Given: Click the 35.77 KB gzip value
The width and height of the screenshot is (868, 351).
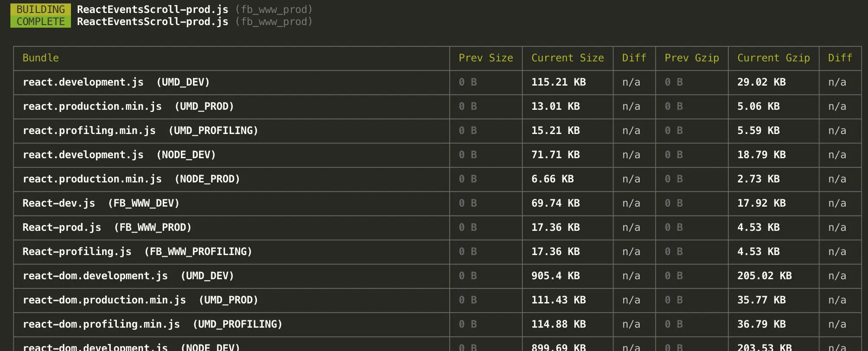Looking at the screenshot, I should pyautogui.click(x=762, y=300).
